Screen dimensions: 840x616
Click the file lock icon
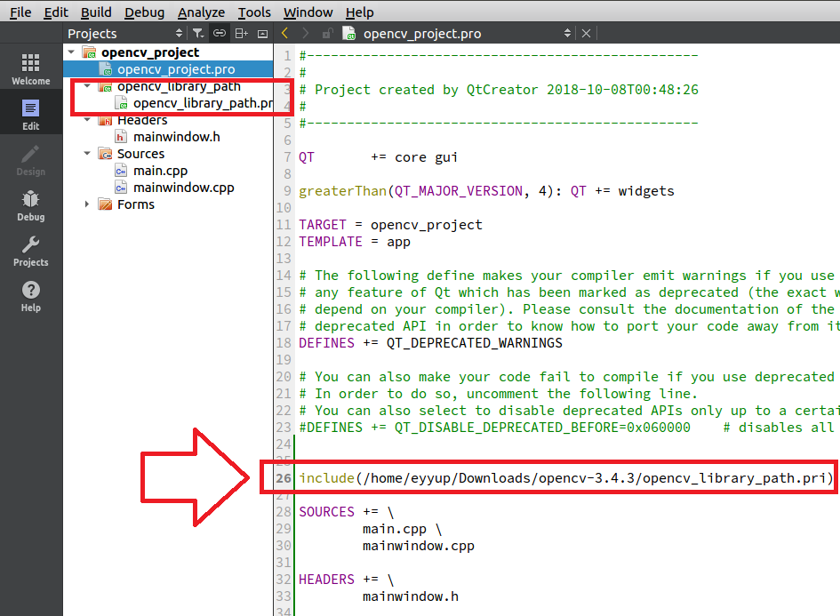pos(327,33)
